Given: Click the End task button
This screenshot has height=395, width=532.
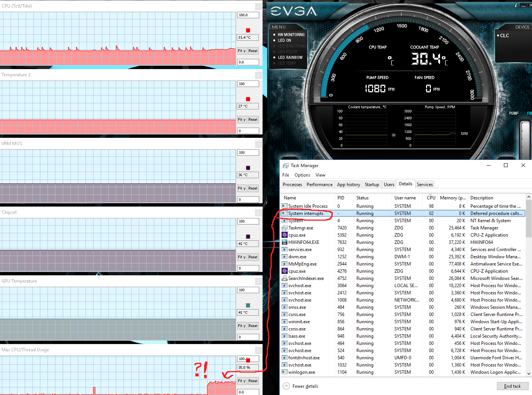Looking at the screenshot, I should [512, 386].
